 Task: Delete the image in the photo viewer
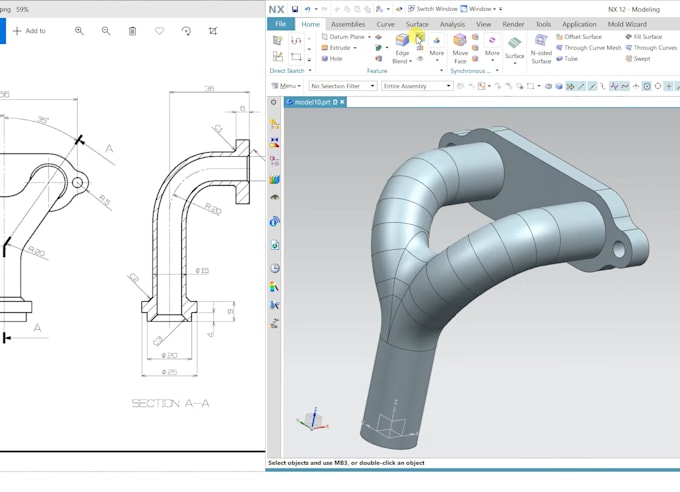pyautogui.click(x=133, y=31)
